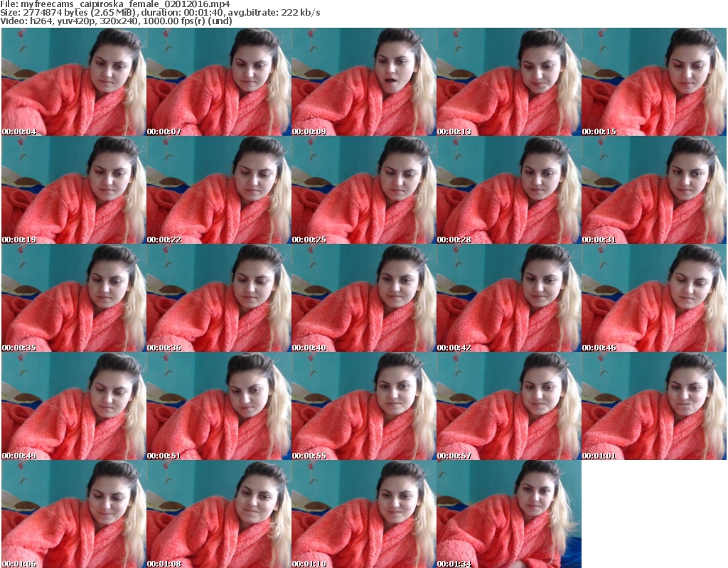
Task: Click the avg.bitrate 222 kb/s text
Action: coord(274,13)
